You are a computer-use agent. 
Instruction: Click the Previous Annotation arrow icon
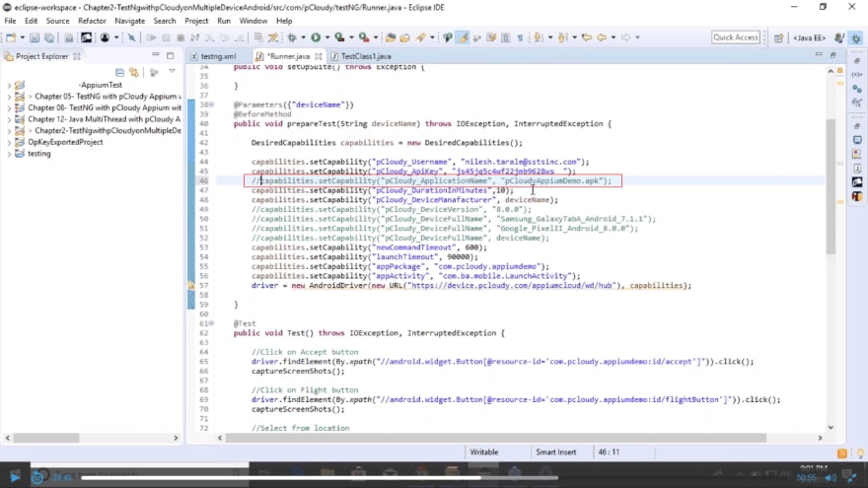coord(562,37)
